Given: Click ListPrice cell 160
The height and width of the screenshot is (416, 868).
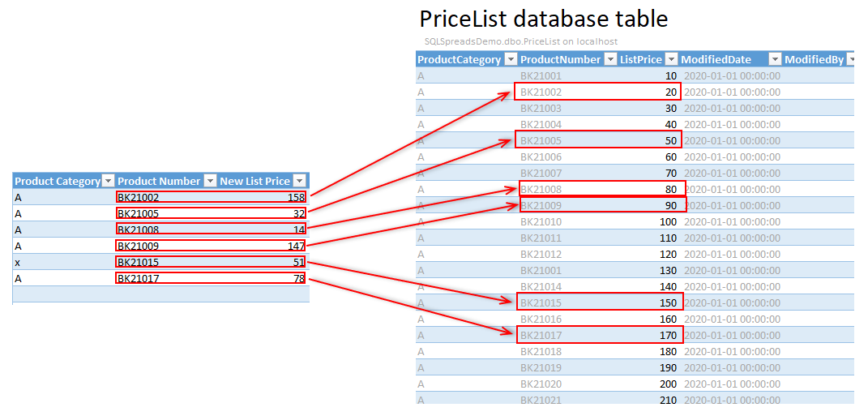Looking at the screenshot, I should [668, 319].
